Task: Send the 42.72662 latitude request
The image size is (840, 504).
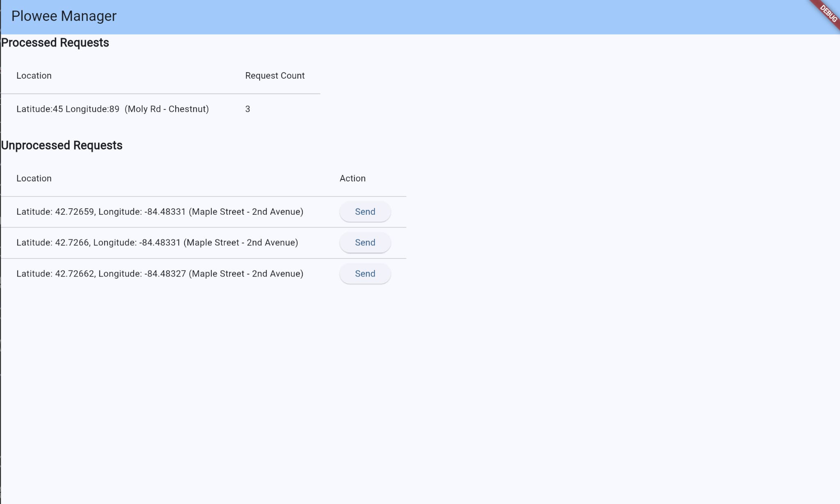Action: (x=365, y=274)
